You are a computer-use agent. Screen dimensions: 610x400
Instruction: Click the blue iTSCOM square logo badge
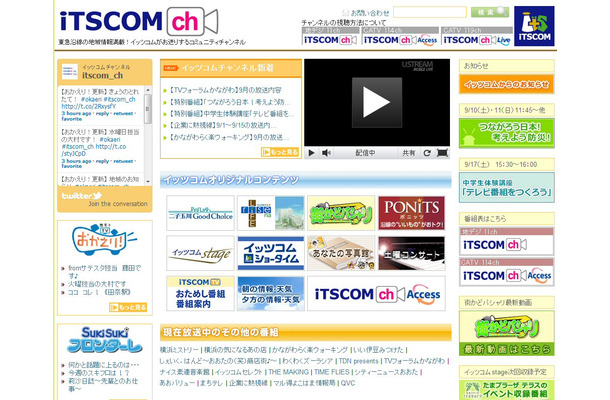point(534,26)
